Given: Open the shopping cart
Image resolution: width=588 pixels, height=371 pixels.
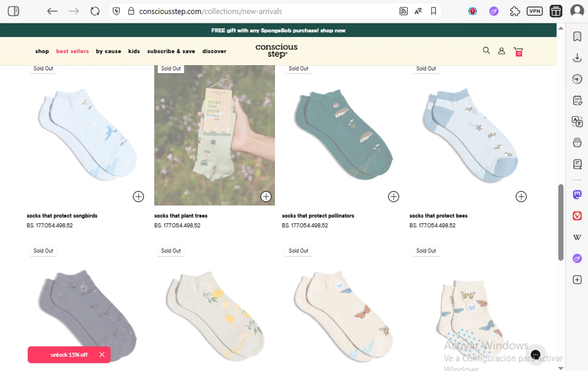Looking at the screenshot, I should pos(518,52).
